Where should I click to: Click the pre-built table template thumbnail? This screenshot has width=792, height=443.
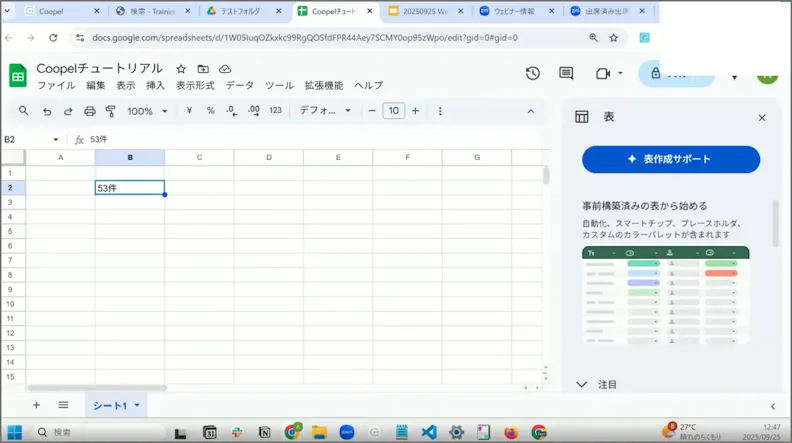(666, 296)
